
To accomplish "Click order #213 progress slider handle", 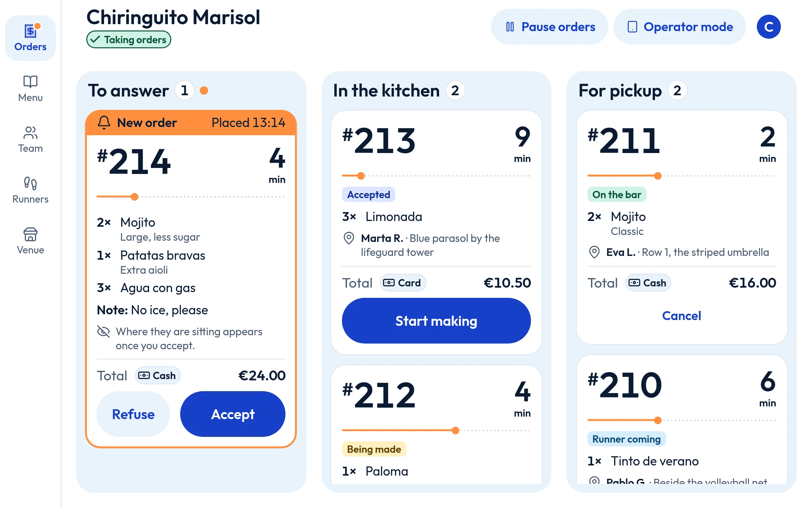I will 361,176.
